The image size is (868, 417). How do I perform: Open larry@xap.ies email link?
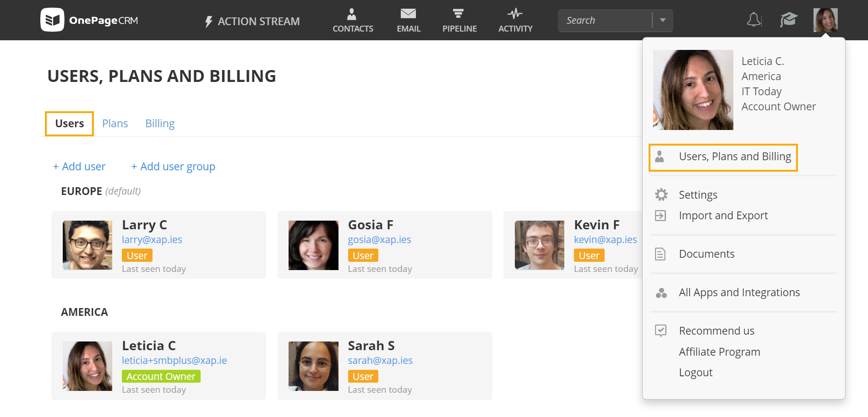pyautogui.click(x=152, y=240)
